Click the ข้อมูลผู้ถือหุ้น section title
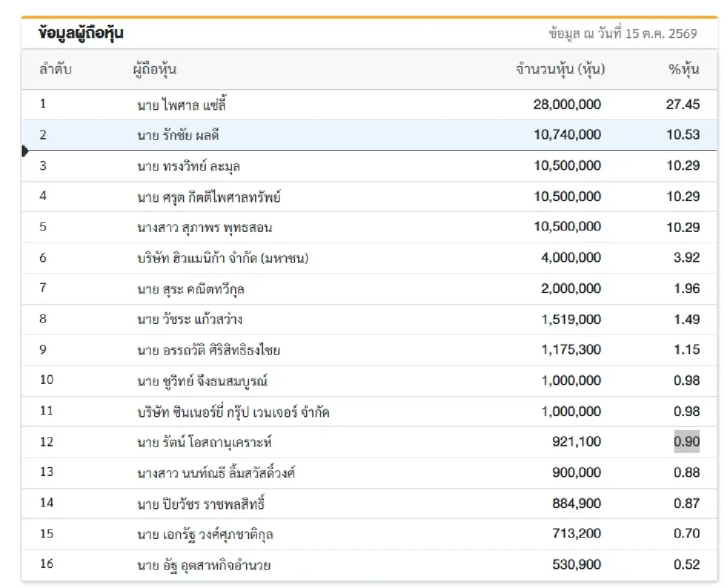The height and width of the screenshot is (588, 727). coord(81,33)
